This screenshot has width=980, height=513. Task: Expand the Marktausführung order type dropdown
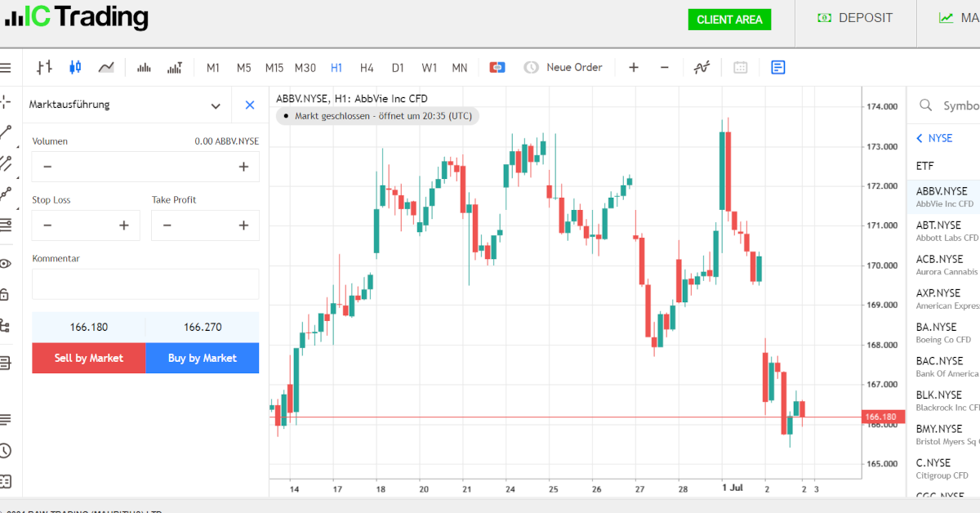point(216,105)
